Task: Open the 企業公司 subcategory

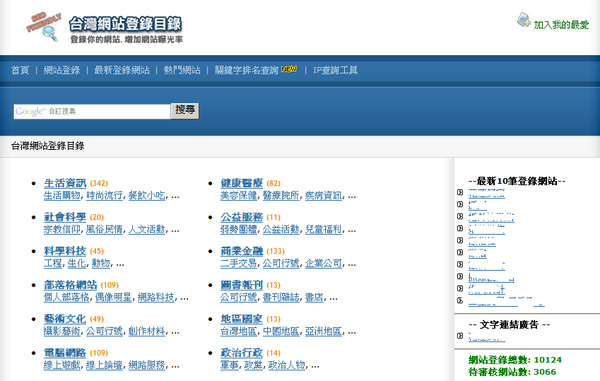Action: pyautogui.click(x=323, y=264)
